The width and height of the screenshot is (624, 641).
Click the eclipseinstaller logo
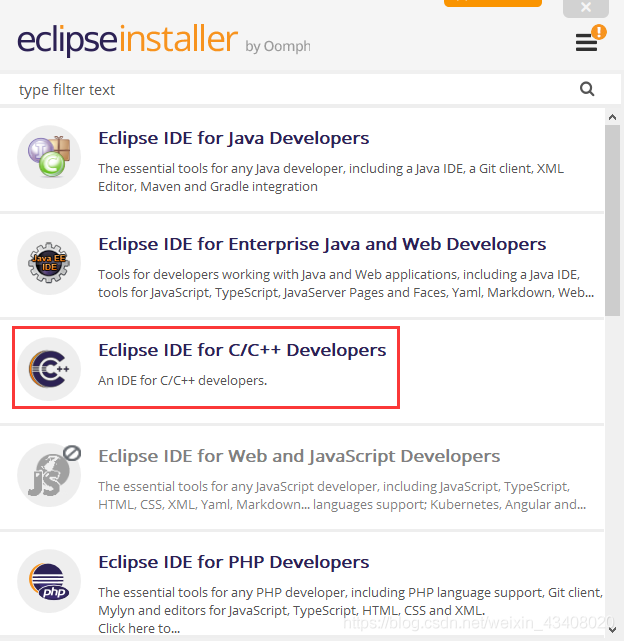point(127,40)
